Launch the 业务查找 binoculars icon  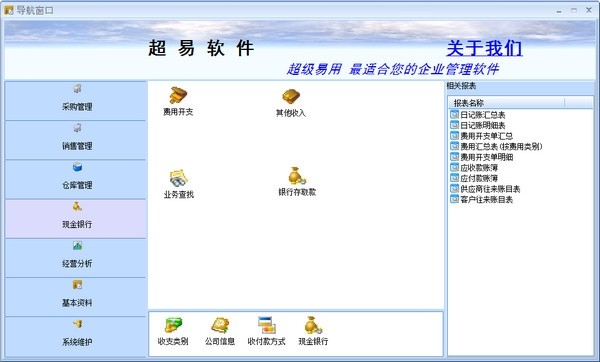point(179,184)
